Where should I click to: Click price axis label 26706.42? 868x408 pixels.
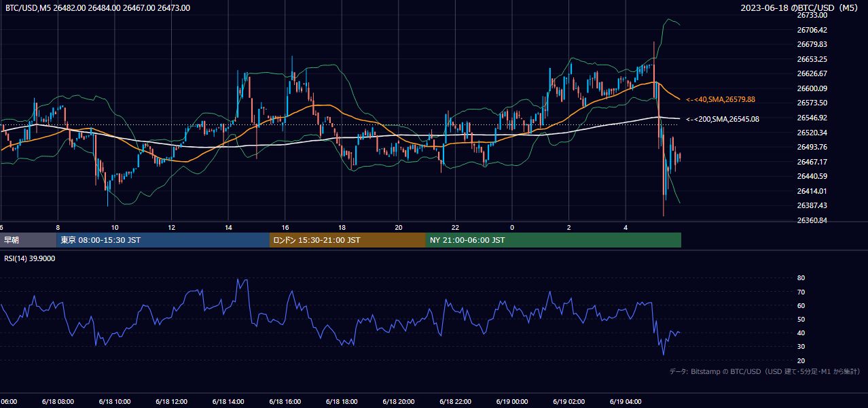[x=812, y=30]
